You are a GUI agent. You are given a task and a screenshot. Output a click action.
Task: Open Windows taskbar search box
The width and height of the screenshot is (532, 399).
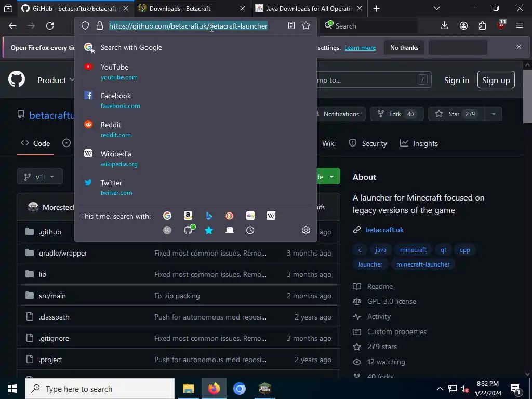[x=100, y=389]
